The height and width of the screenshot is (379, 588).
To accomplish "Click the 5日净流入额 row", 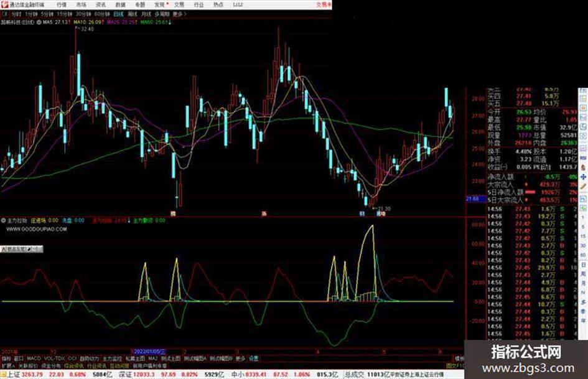I will click(532, 192).
